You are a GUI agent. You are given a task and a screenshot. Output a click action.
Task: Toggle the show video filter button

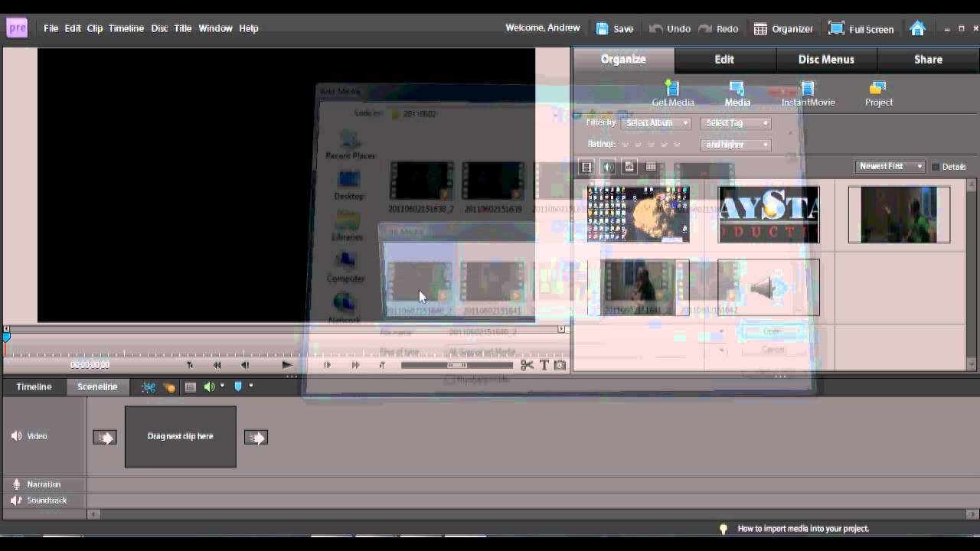586,167
